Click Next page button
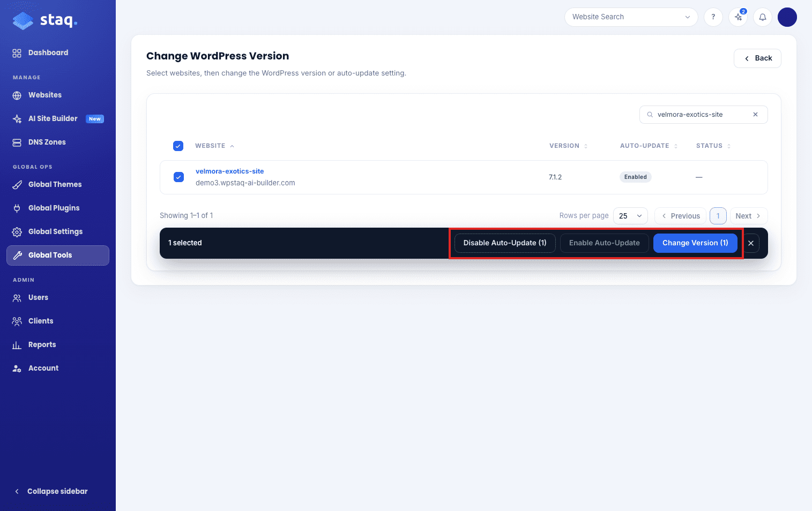 pyautogui.click(x=749, y=216)
